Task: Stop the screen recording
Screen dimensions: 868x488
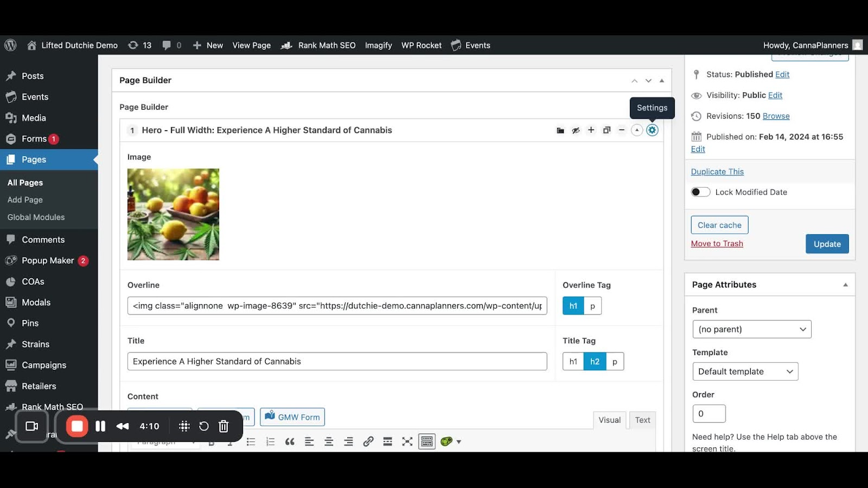Action: (x=77, y=426)
